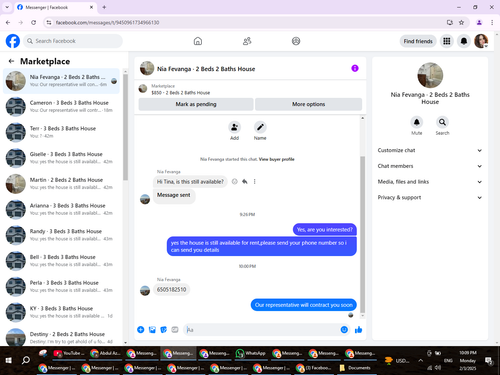Open the Perla 3 Beds 3 Baths chat
The image size is (500, 375).
pos(62,286)
